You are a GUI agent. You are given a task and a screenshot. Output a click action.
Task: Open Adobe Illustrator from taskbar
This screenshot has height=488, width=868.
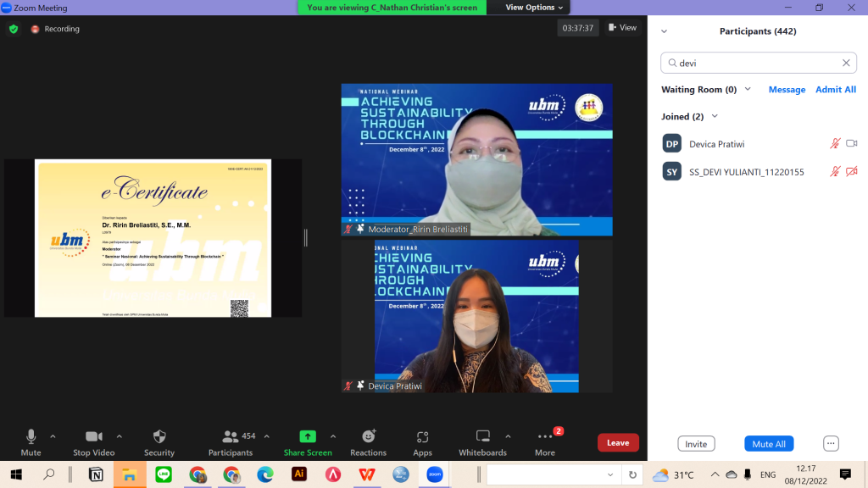coord(299,474)
